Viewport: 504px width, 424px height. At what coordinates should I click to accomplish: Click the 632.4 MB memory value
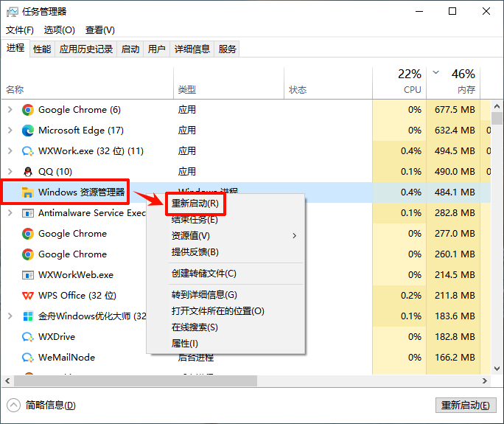click(455, 131)
